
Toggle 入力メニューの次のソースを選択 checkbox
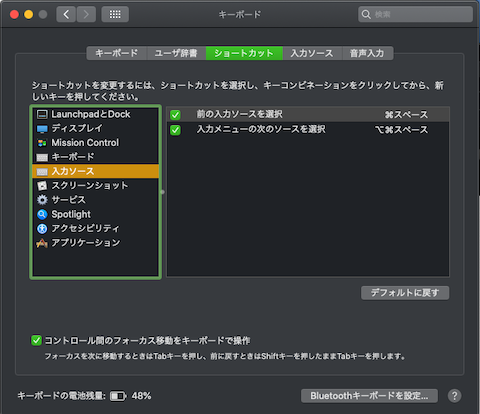pyautogui.click(x=175, y=130)
